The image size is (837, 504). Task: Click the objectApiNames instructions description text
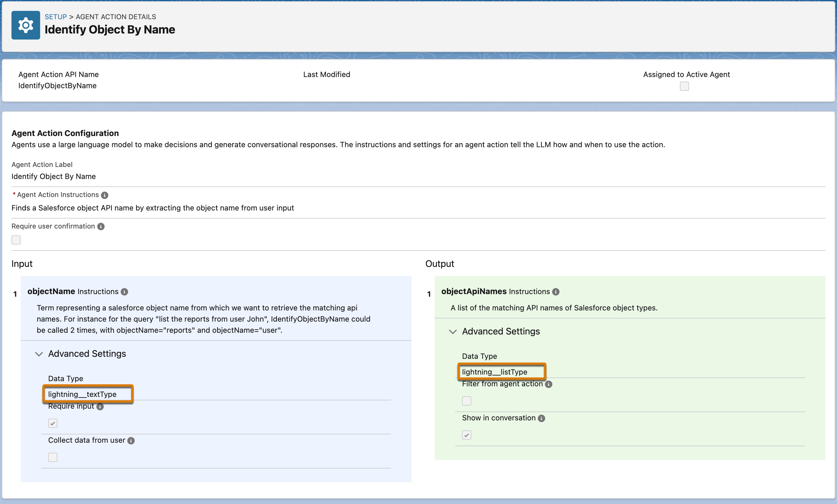coord(554,308)
